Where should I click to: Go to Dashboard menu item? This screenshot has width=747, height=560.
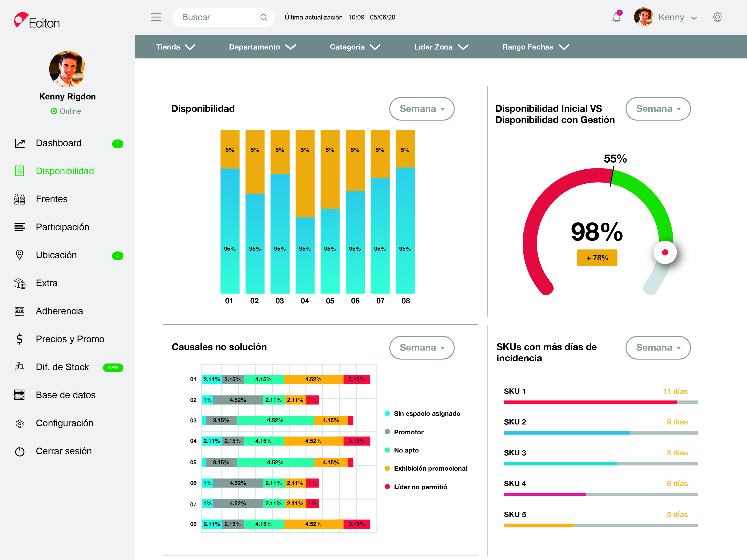click(58, 143)
